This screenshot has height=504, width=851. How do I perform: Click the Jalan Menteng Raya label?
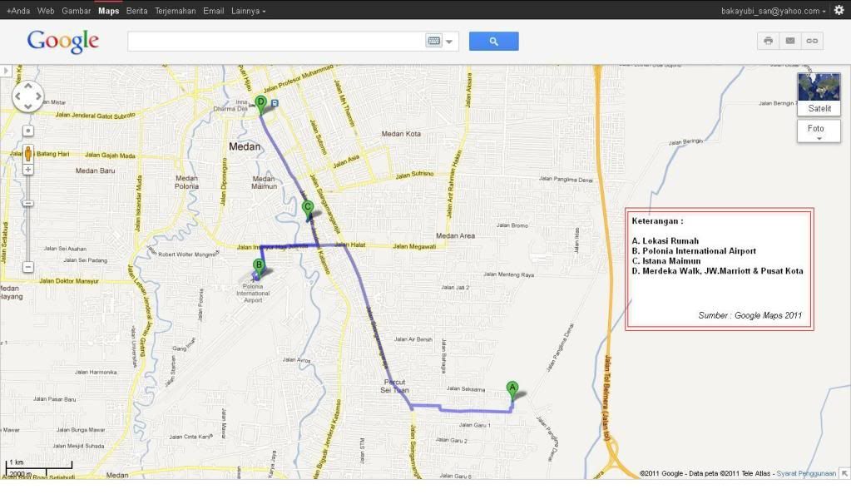[x=508, y=274]
